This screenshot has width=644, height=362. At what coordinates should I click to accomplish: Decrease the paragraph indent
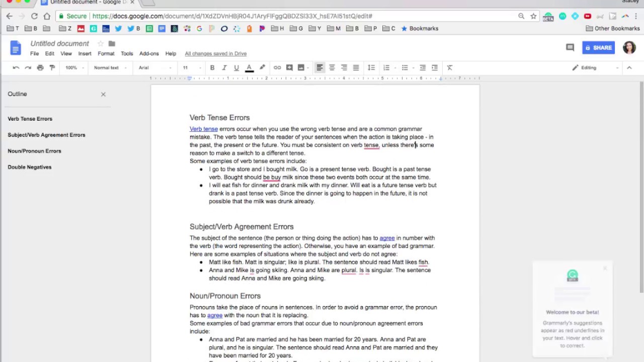(x=423, y=68)
